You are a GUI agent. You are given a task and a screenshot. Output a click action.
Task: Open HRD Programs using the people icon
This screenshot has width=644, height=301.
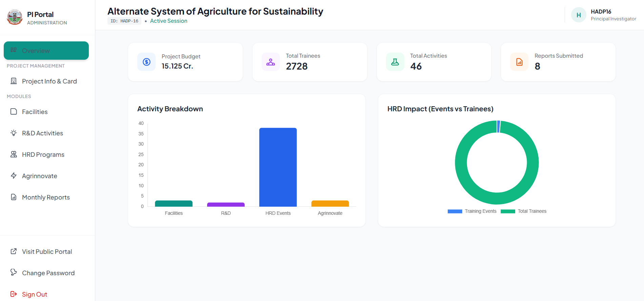[14, 154]
